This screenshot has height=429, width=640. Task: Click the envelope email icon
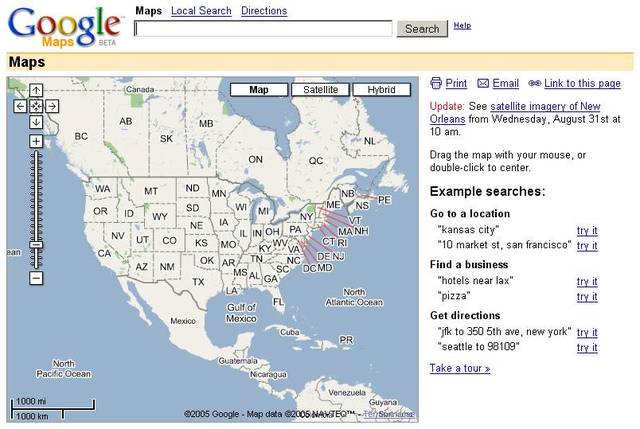(x=483, y=84)
